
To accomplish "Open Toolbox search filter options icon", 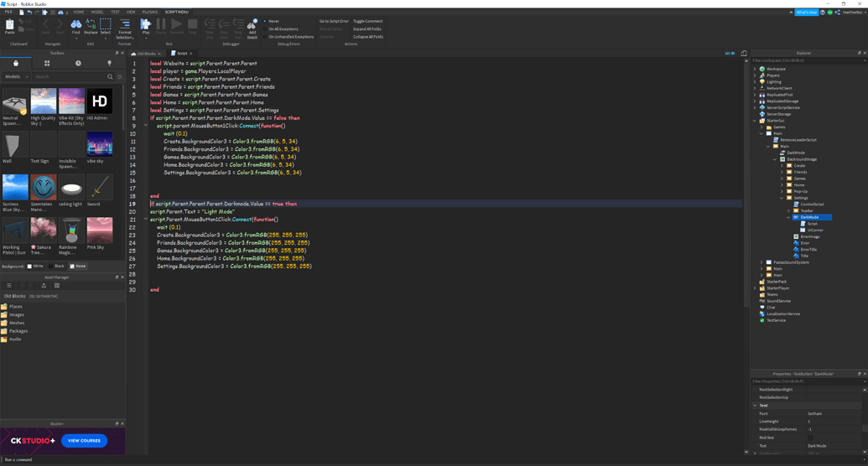I will pos(120,76).
